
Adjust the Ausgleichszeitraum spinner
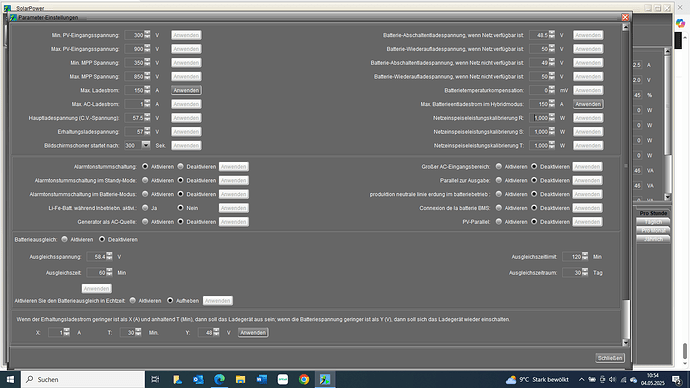pos(585,273)
